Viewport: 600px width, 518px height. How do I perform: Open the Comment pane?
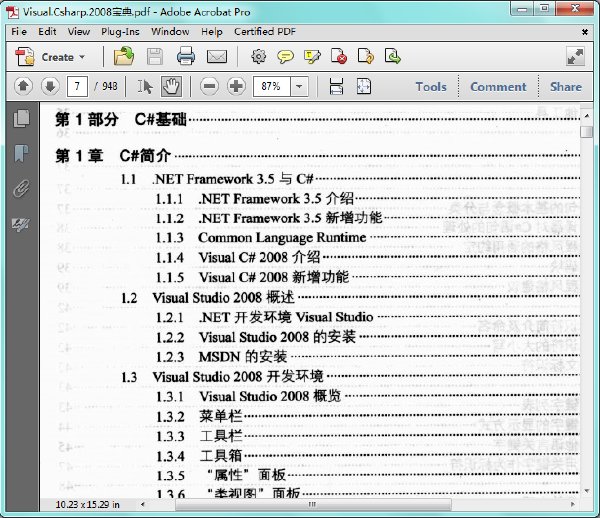click(498, 87)
